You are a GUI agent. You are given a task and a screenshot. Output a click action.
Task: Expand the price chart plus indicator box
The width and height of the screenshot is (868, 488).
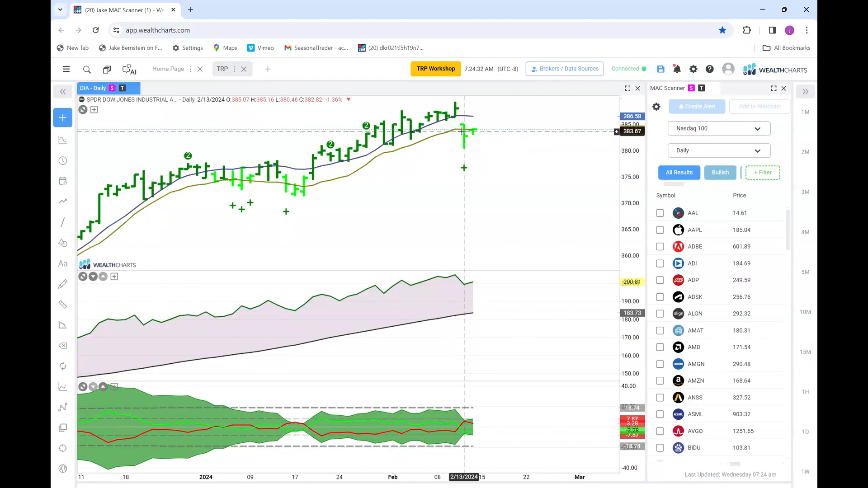pos(94,110)
